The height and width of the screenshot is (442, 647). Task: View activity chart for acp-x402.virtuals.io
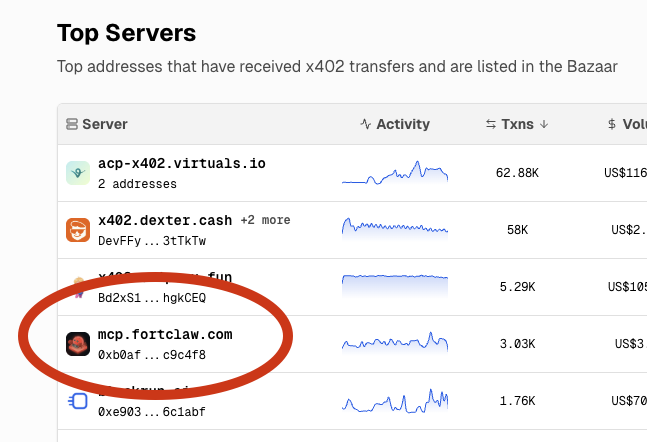[395, 173]
